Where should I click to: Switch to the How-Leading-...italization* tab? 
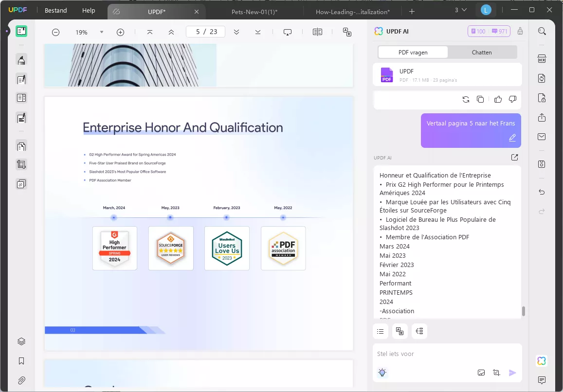click(353, 12)
